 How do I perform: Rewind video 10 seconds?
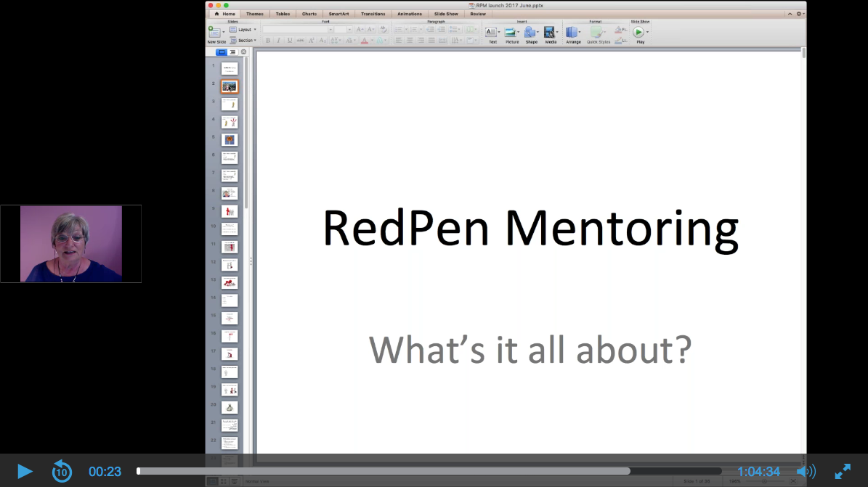pyautogui.click(x=62, y=472)
